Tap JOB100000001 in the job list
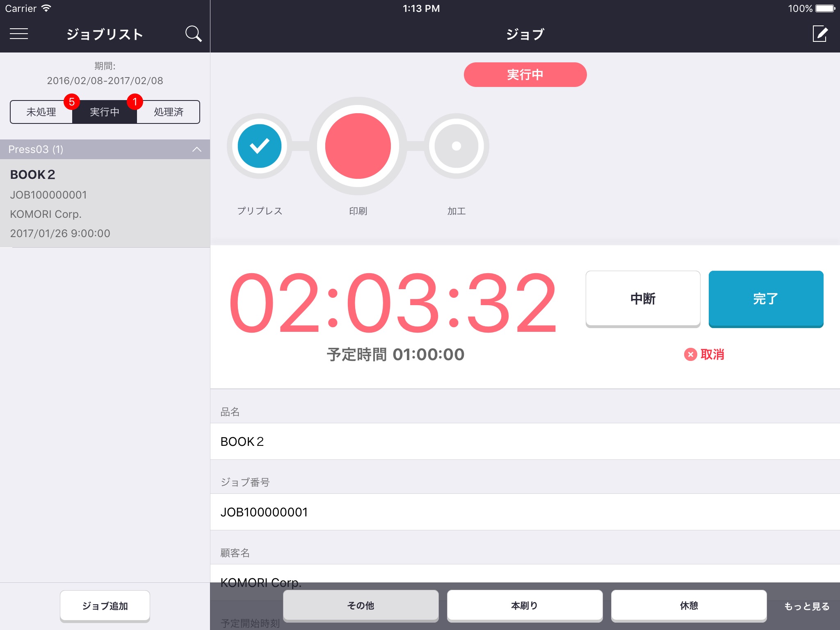This screenshot has width=840, height=630. click(x=48, y=195)
